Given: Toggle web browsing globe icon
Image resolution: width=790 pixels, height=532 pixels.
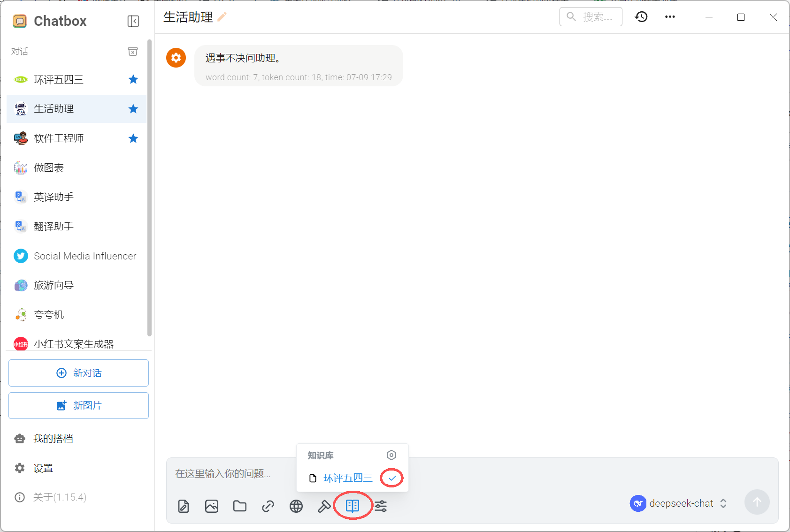Looking at the screenshot, I should pyautogui.click(x=296, y=506).
